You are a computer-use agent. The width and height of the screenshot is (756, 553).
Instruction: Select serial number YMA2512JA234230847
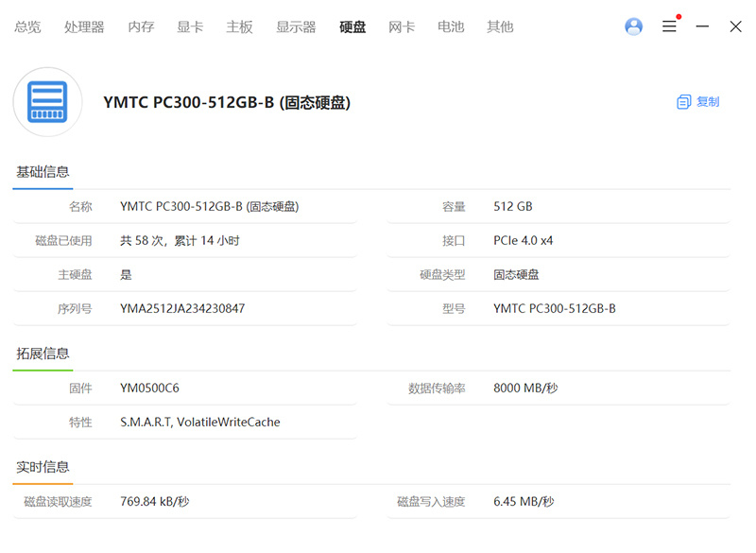pos(182,308)
